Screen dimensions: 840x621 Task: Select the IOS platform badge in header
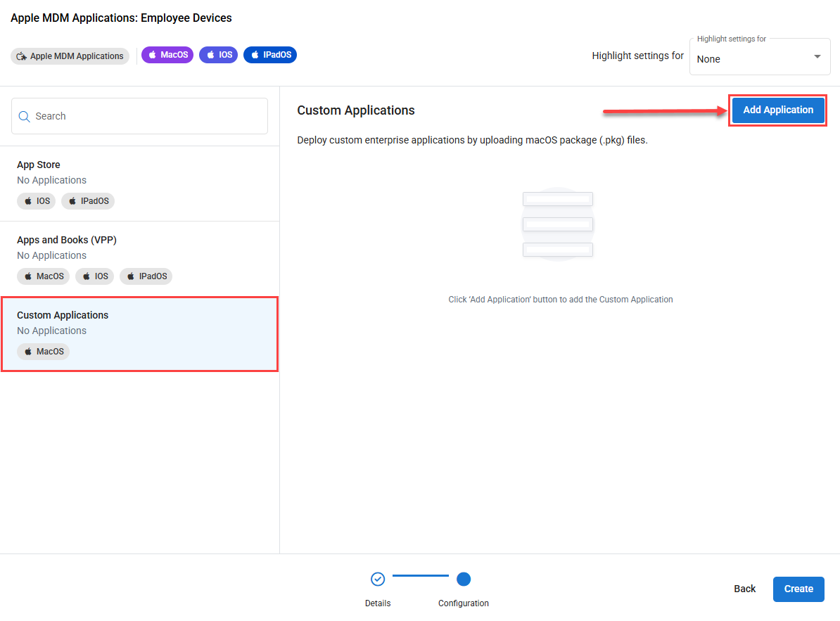pyautogui.click(x=219, y=55)
